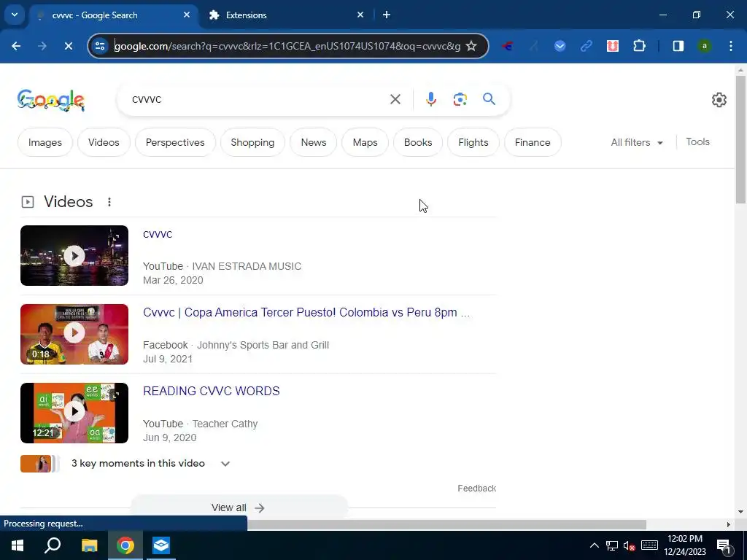Open the Extensions puzzle piece menu
The width and height of the screenshot is (747, 560).
click(639, 46)
